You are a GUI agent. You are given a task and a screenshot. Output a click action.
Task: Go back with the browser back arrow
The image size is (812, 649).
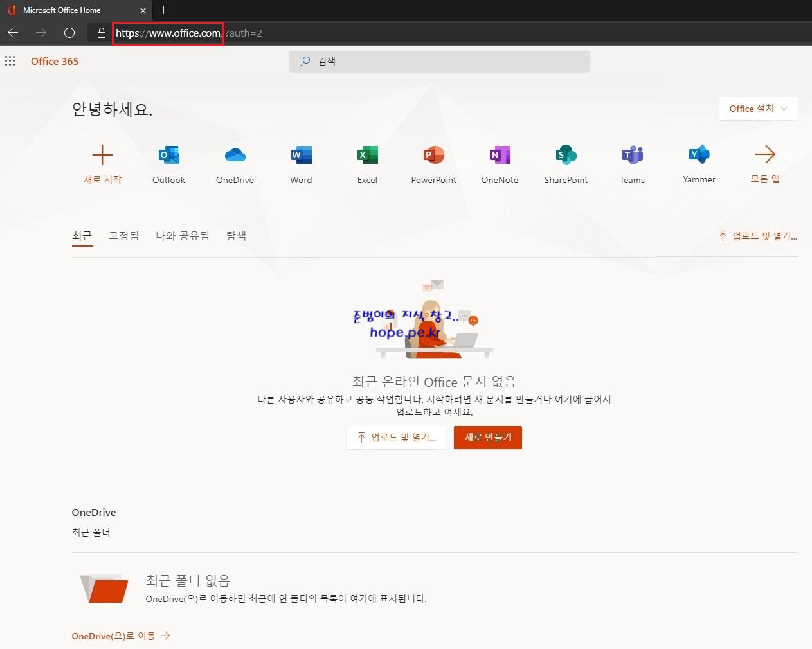[13, 33]
